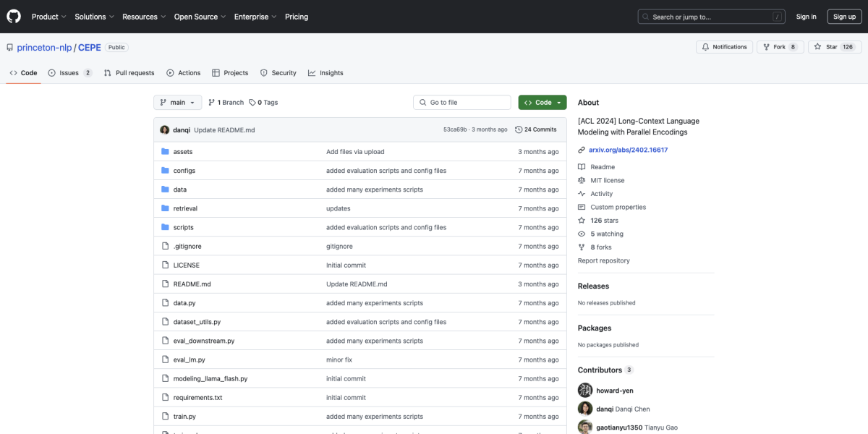The height and width of the screenshot is (434, 868).
Task: Click the Fork icon button
Action: coord(766,47)
